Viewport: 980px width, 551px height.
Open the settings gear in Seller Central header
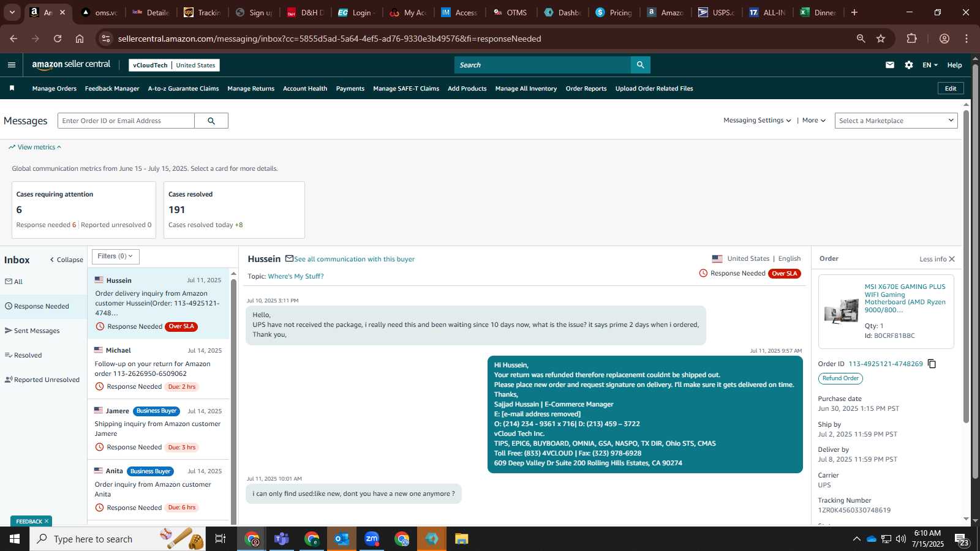909,65
